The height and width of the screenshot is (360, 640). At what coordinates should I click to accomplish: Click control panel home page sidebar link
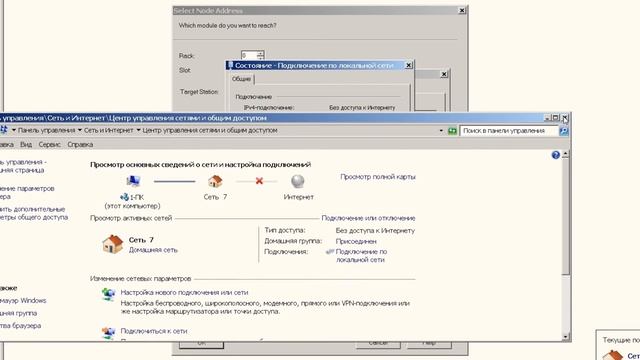pos(23,166)
